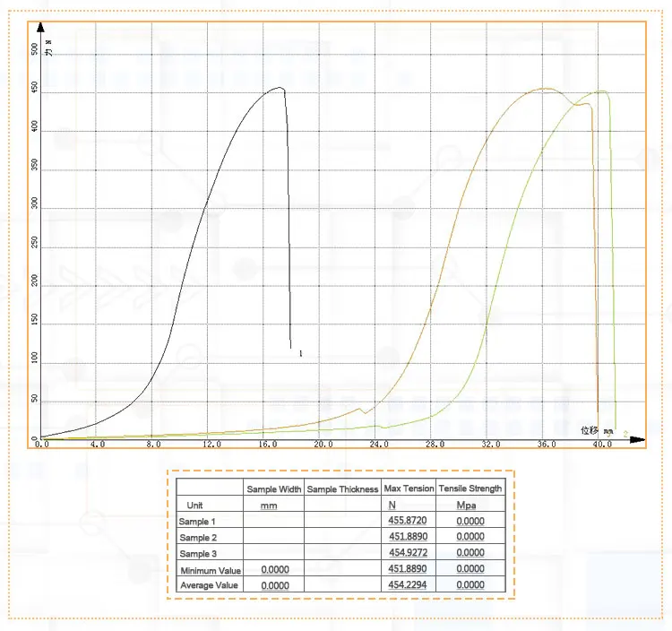Image resolution: width=672 pixels, height=631 pixels.
Task: Select Minimum Value max tension 451.8890
Action: [x=408, y=569]
